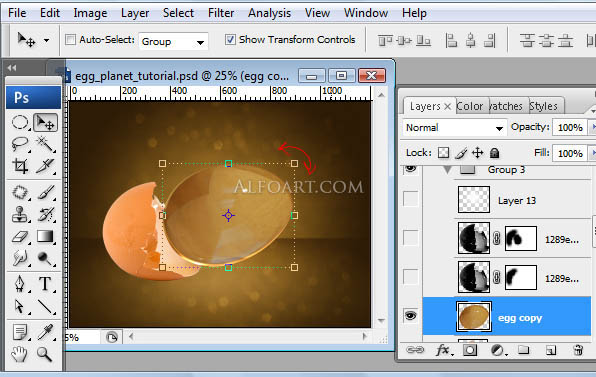Toggle lock position
596x377 pixels.
477,153
